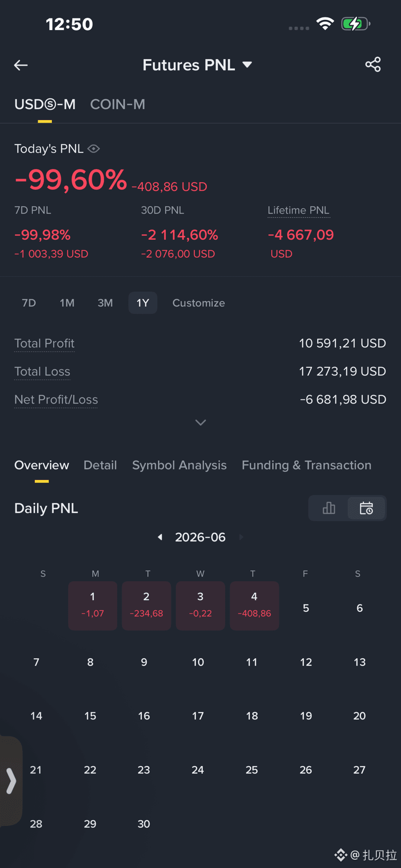Go to previous month arrow
This screenshot has width=401, height=868.
click(x=160, y=537)
